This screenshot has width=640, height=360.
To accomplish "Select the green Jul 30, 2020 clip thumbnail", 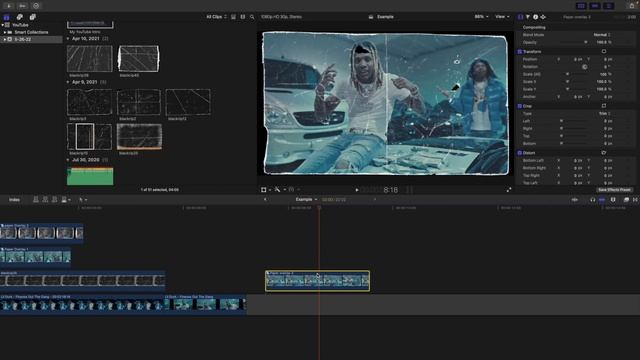I will (90, 176).
